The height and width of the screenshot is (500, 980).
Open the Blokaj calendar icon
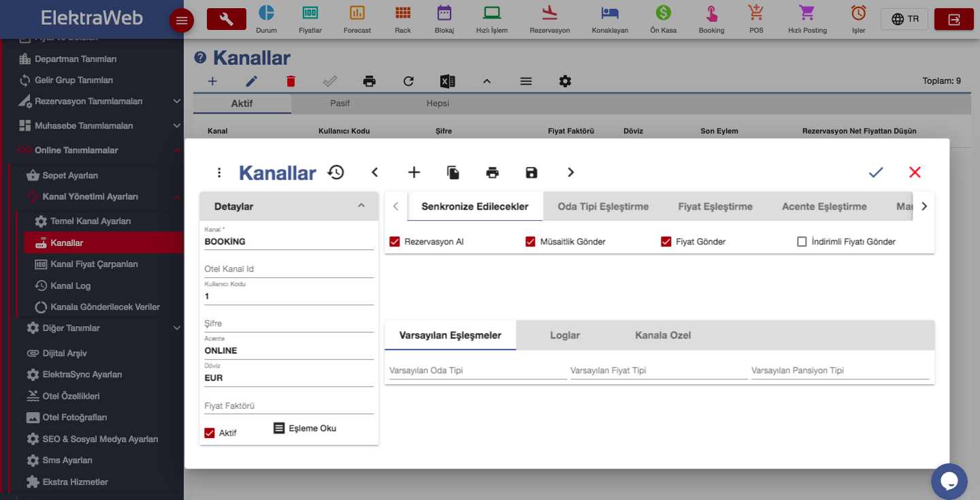[444, 13]
